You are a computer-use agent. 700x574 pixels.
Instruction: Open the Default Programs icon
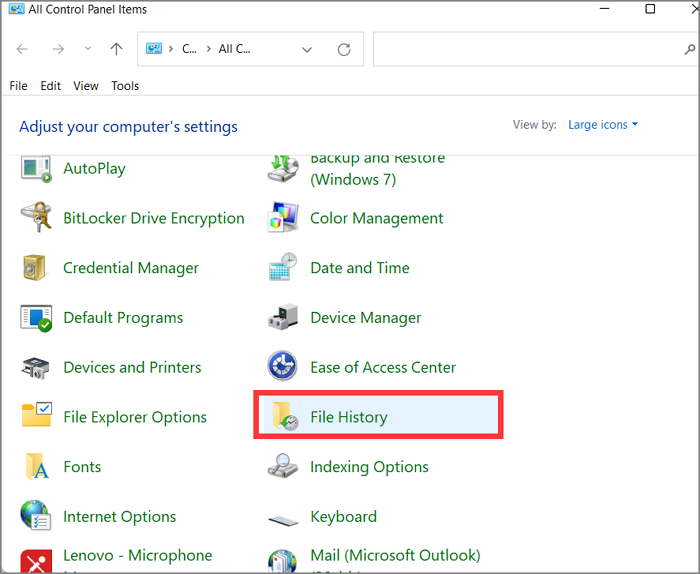point(36,318)
